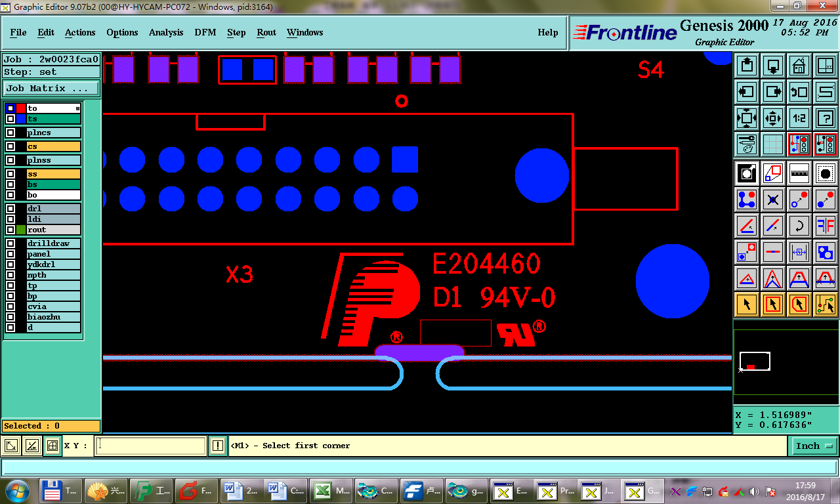Open the Edit menu
840x504 pixels.
(46, 32)
